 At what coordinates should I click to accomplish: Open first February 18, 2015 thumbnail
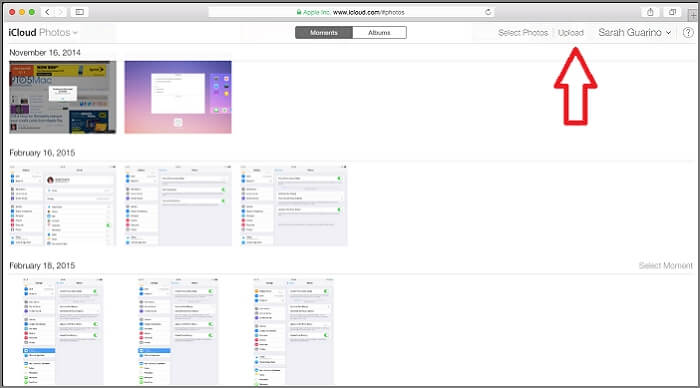62,331
